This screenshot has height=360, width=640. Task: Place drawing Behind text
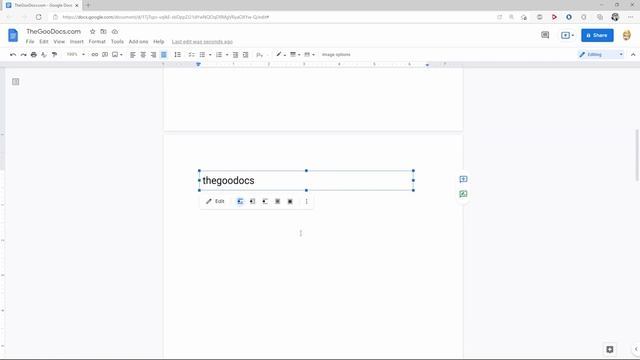click(278, 201)
